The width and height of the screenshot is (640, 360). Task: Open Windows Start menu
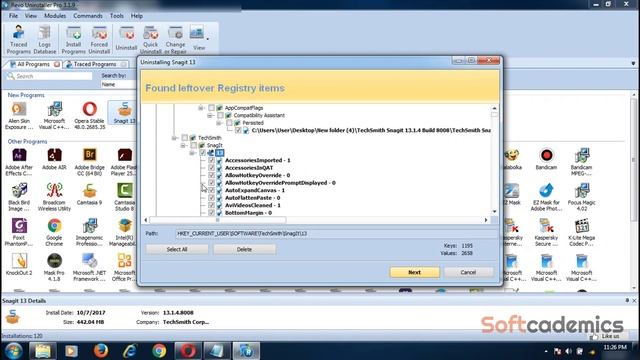(x=14, y=351)
